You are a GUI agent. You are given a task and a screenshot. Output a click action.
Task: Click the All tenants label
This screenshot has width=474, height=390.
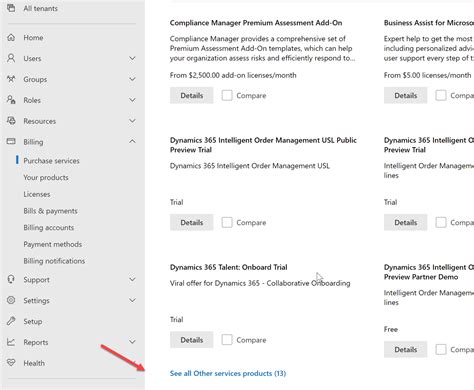point(40,8)
